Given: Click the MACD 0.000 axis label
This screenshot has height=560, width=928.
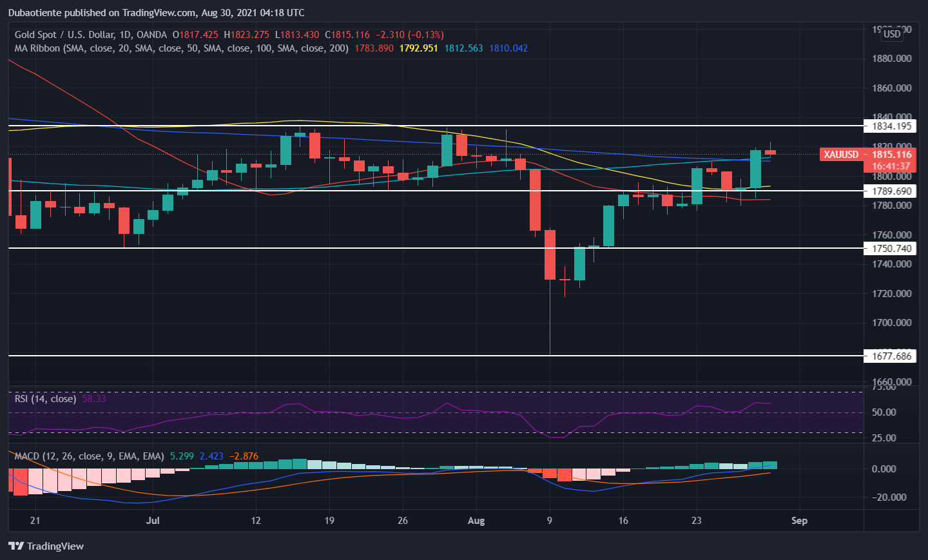Looking at the screenshot, I should 884,469.
